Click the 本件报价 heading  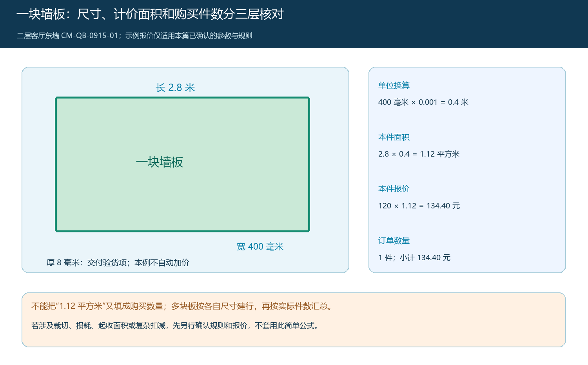[x=394, y=189]
